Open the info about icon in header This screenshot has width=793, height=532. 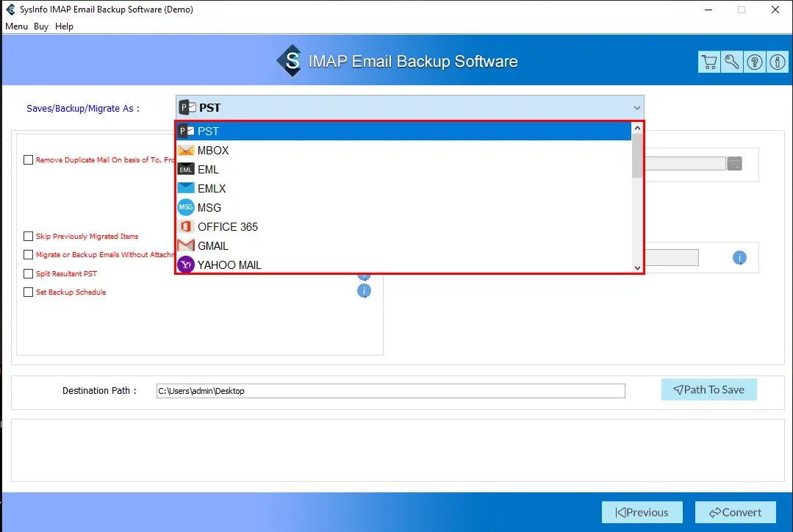click(778, 62)
